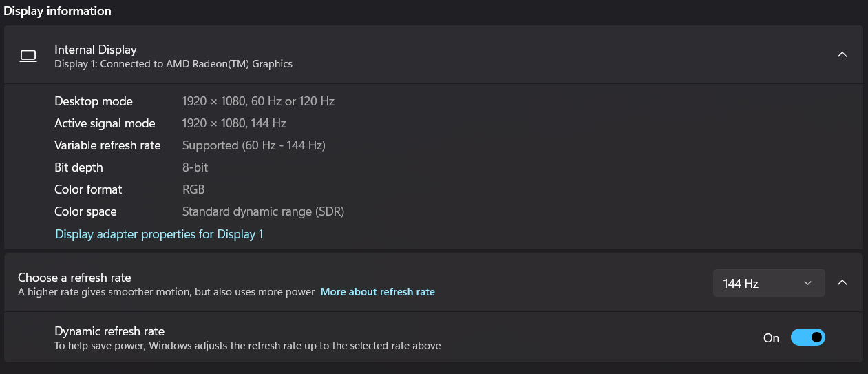868x374 pixels.
Task: Collapse the Internal Display section chevron
Action: point(842,55)
